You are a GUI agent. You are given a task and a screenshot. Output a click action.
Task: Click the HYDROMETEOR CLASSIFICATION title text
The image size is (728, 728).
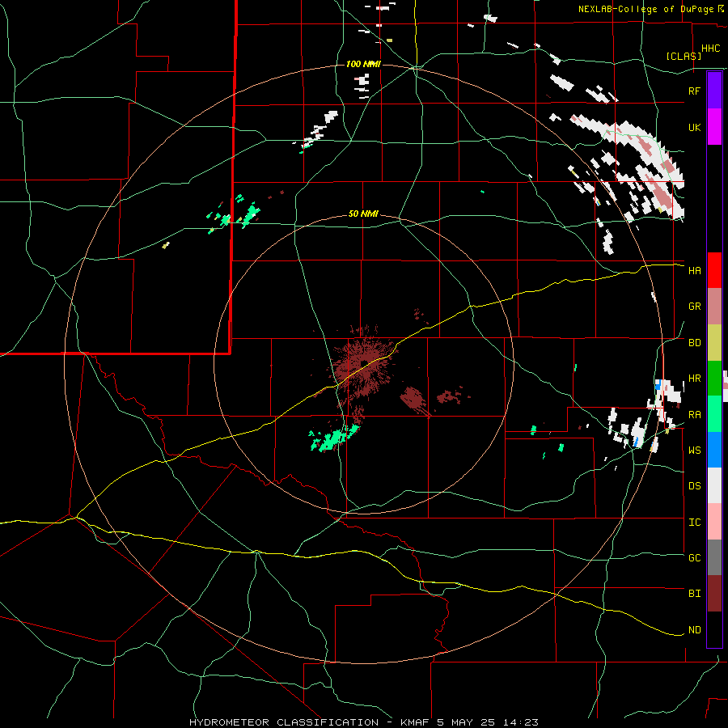pos(284,722)
